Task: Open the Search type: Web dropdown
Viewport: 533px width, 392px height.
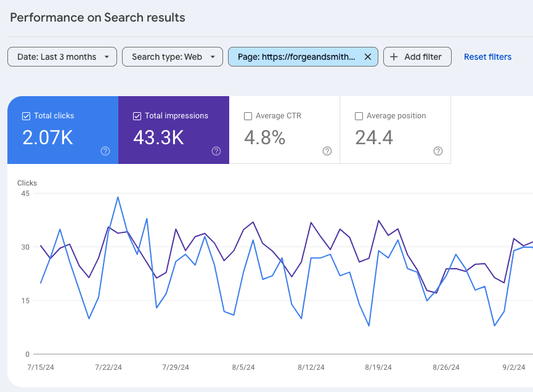Action: [x=172, y=57]
